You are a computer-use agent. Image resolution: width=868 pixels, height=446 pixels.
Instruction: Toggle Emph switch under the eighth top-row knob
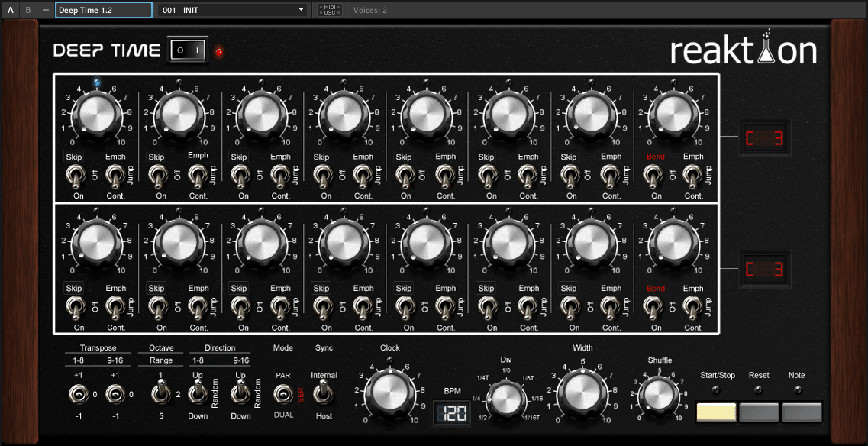692,176
